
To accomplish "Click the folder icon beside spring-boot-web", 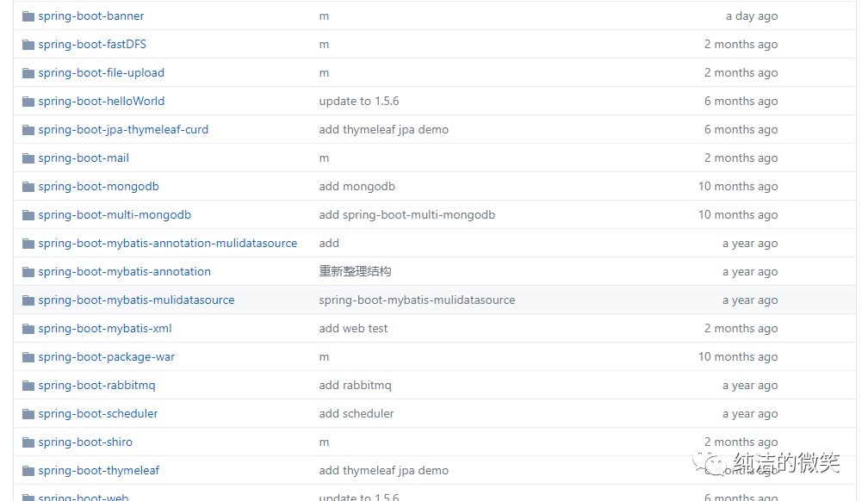I will click(28, 497).
